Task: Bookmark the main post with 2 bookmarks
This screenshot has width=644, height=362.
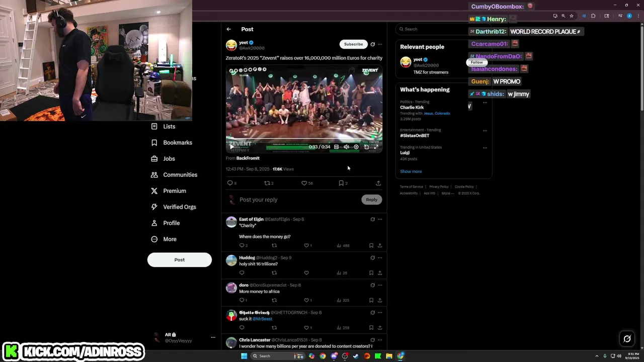Action: 343,183
